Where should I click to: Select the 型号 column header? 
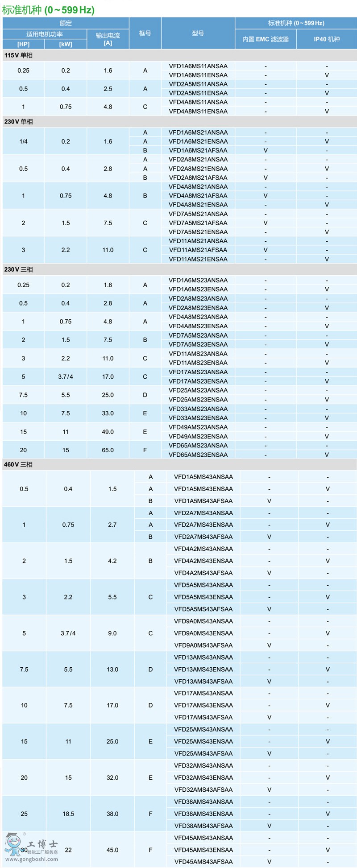click(198, 33)
